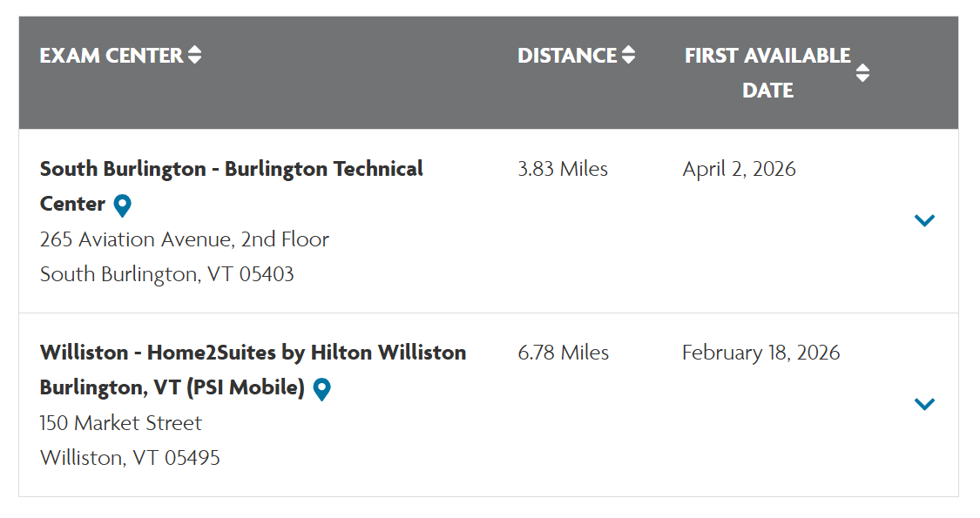
Task: Select the First Available Date column header
Action: (x=767, y=72)
